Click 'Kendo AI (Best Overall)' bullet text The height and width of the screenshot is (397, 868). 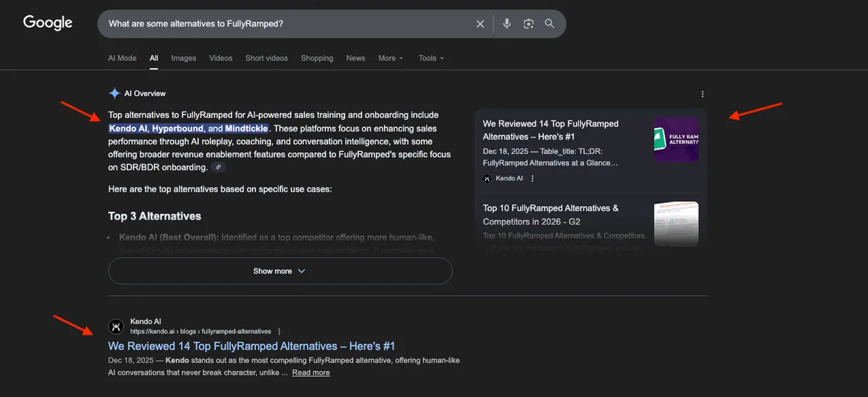169,237
